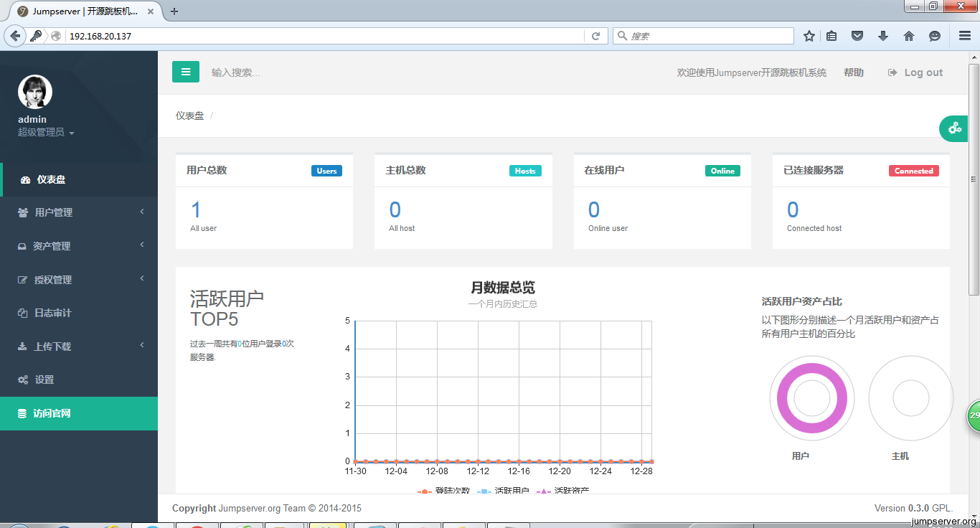Open the browser downloads arrow icon

coord(883,36)
